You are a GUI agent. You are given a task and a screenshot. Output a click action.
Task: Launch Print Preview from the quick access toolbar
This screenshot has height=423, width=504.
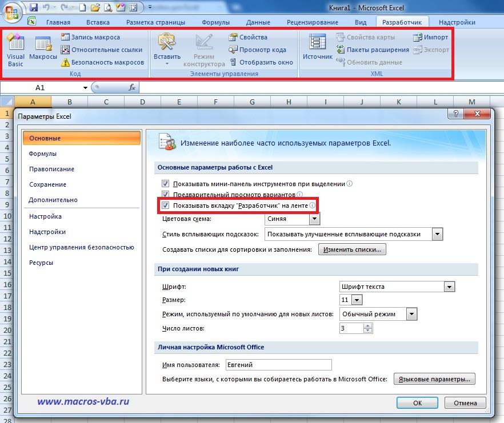point(108,7)
